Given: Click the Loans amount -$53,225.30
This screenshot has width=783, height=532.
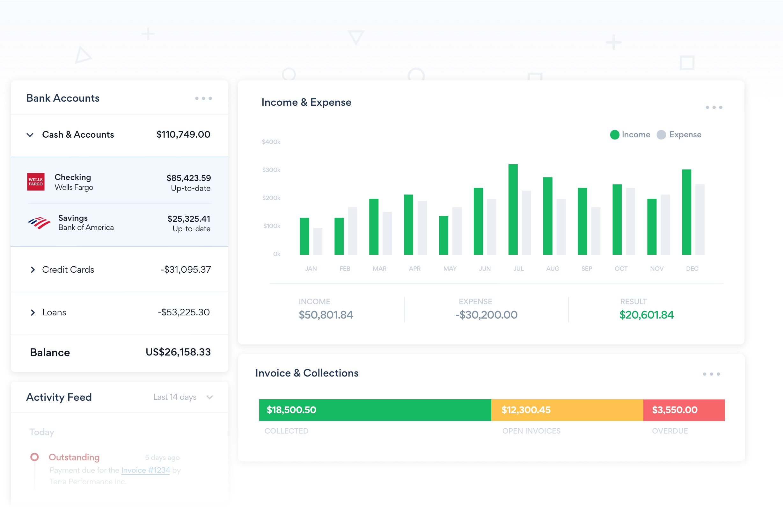Looking at the screenshot, I should pyautogui.click(x=184, y=312).
